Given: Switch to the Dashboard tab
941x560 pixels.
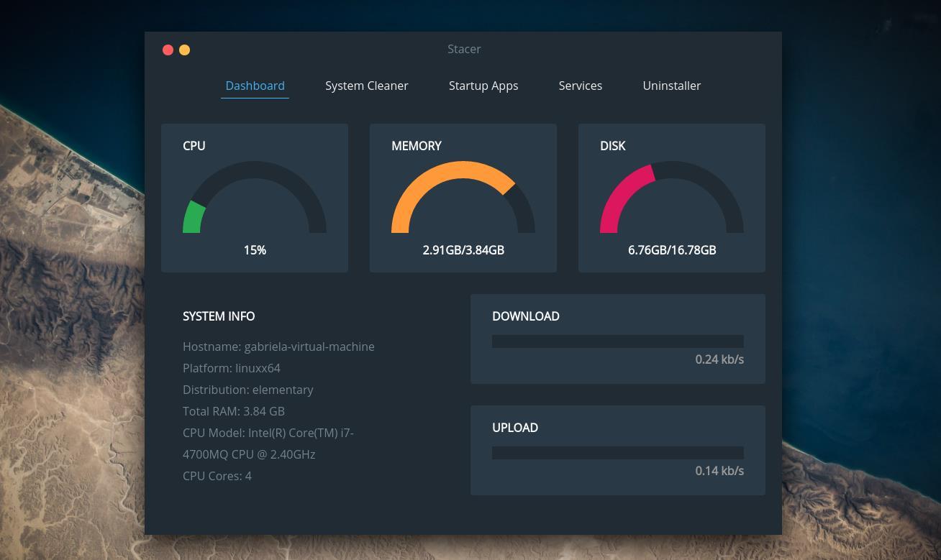Looking at the screenshot, I should pos(255,86).
